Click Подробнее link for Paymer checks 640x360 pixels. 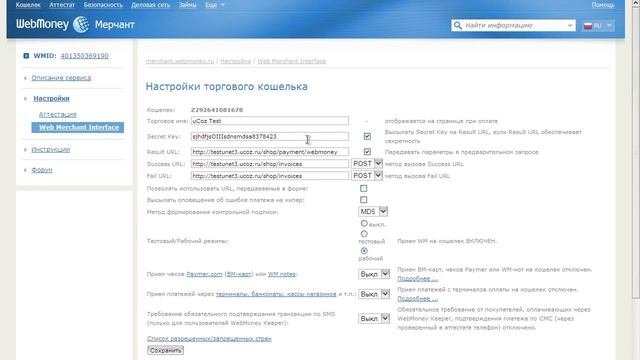[x=417, y=279]
